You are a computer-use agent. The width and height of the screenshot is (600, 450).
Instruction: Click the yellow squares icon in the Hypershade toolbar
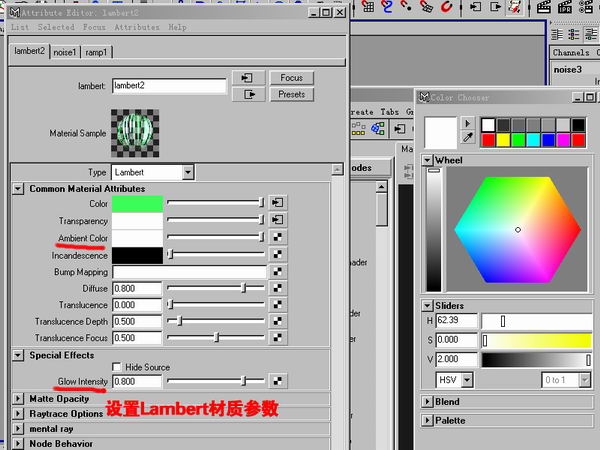coord(358,129)
